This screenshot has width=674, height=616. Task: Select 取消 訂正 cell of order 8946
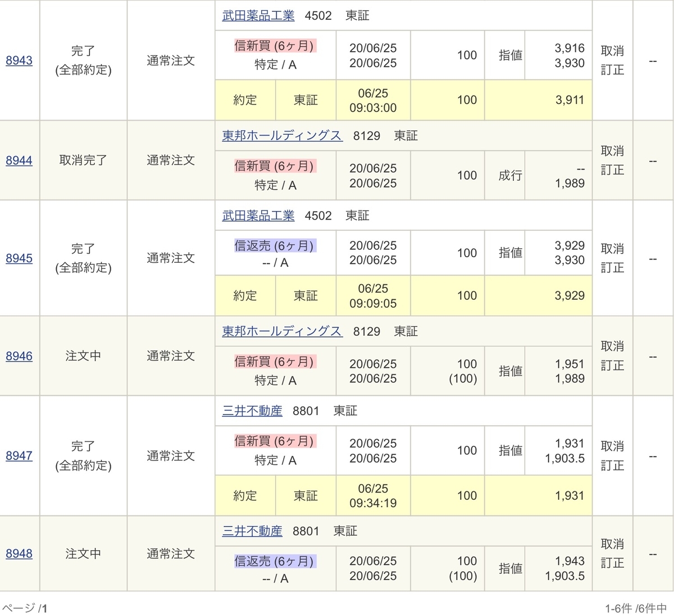pyautogui.click(x=612, y=356)
